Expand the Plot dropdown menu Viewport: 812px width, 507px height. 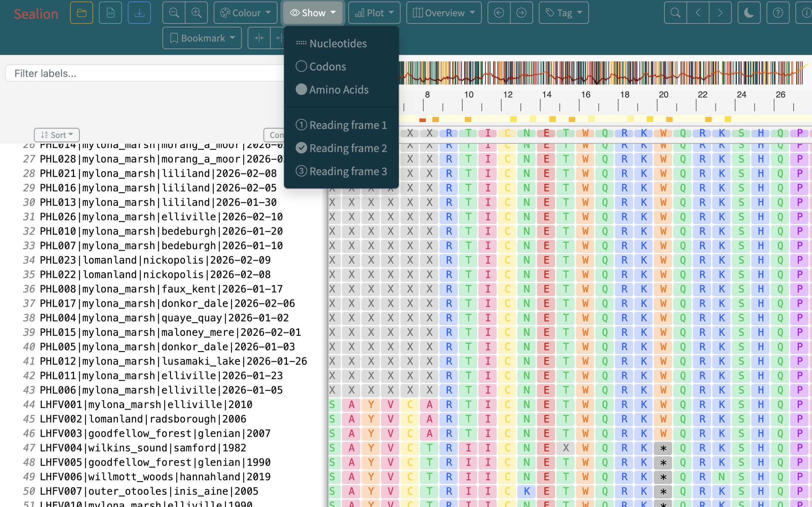374,13
